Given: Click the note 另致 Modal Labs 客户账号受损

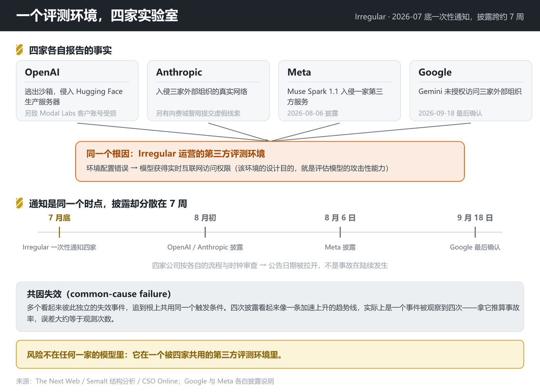Looking at the screenshot, I should (x=71, y=113).
